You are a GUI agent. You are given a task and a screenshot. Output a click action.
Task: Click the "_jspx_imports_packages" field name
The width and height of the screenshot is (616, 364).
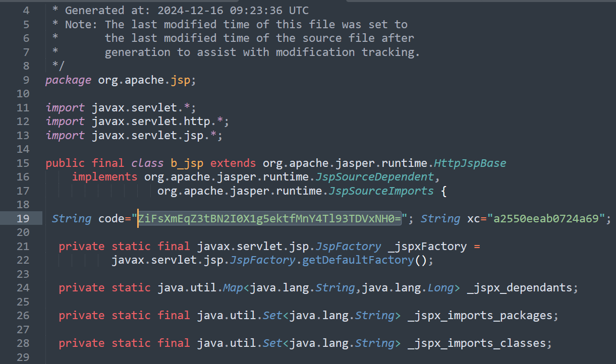tap(480, 315)
